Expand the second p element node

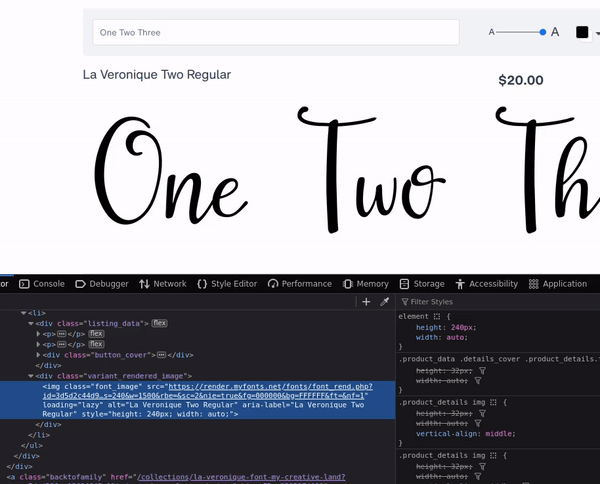pyautogui.click(x=38, y=344)
